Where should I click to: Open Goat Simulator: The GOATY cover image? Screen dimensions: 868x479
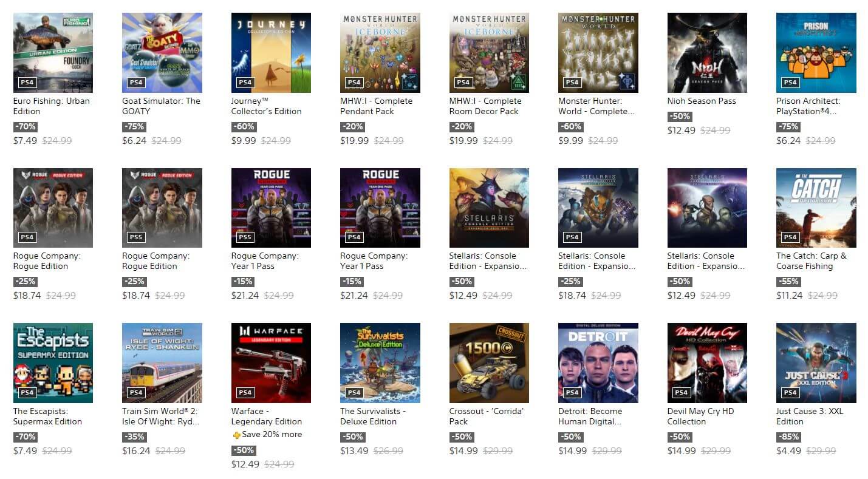coord(162,53)
